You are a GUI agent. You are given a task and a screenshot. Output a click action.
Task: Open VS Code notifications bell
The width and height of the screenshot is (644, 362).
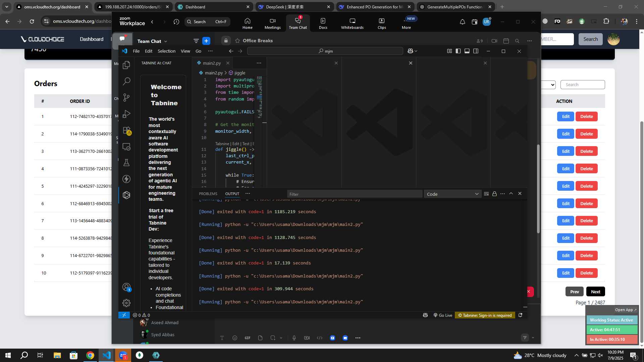coord(520,315)
